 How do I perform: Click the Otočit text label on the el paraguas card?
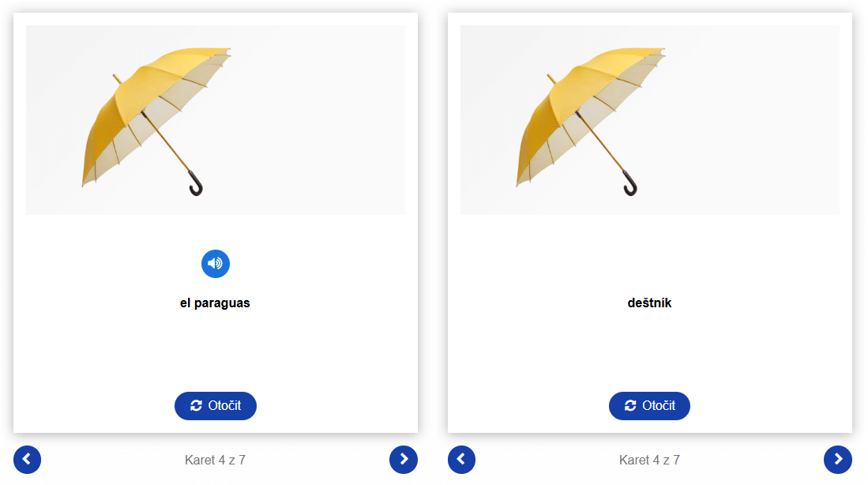tap(225, 406)
